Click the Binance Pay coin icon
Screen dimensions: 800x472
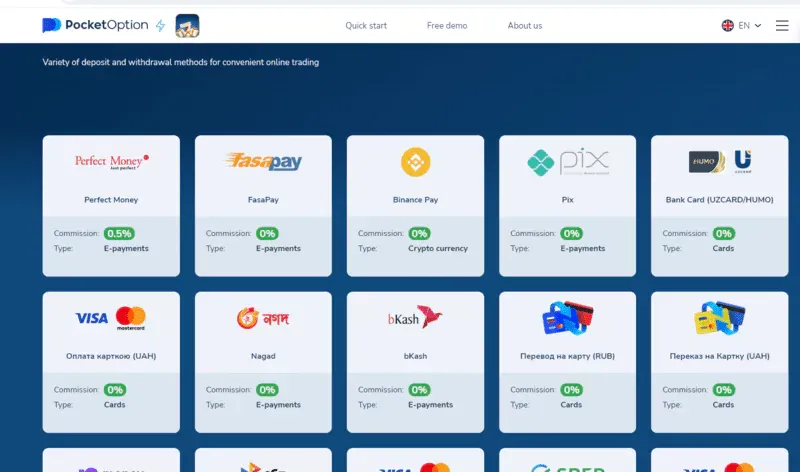[415, 162]
